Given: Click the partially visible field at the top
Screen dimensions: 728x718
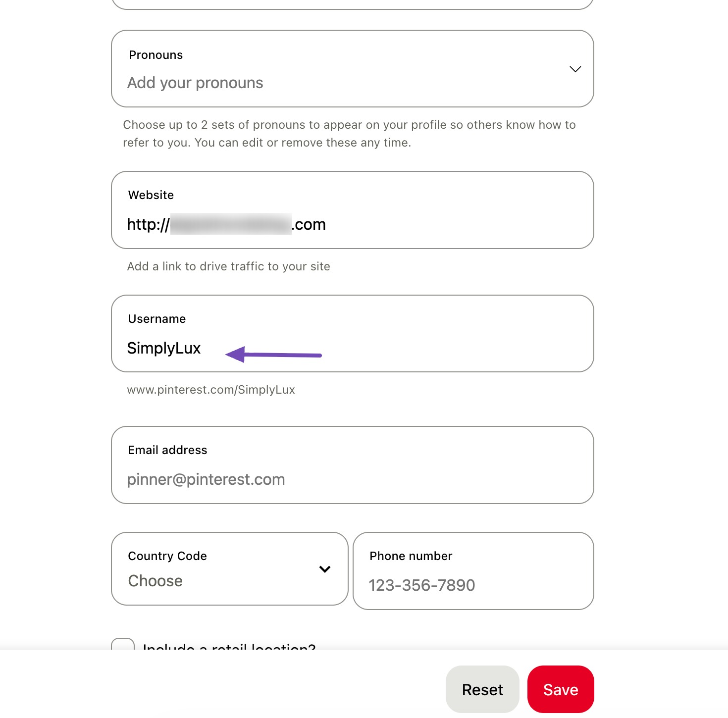Looking at the screenshot, I should (352, 4).
